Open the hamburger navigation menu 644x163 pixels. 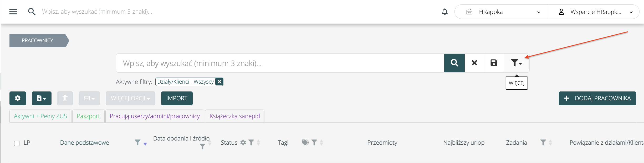(13, 12)
